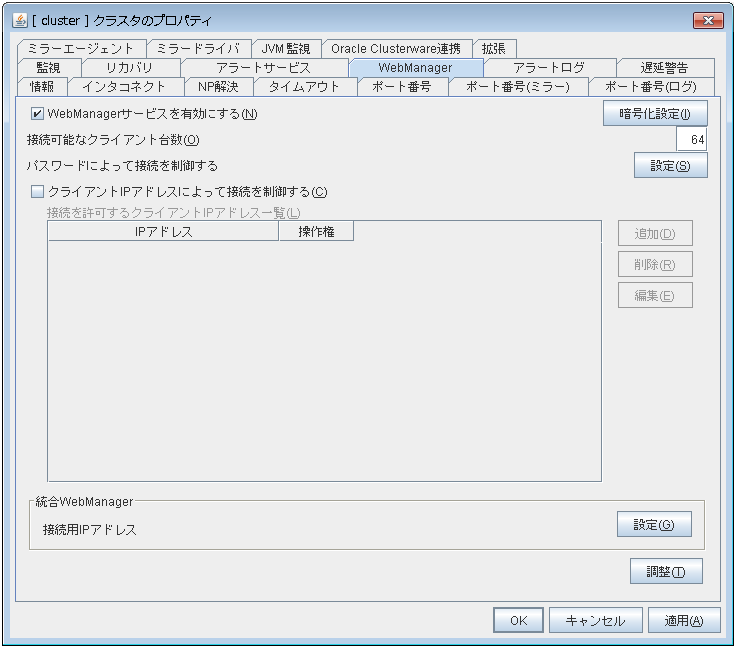Select the Oracle Clusterware連携 tab
This screenshot has width=736, height=648.
click(x=396, y=48)
